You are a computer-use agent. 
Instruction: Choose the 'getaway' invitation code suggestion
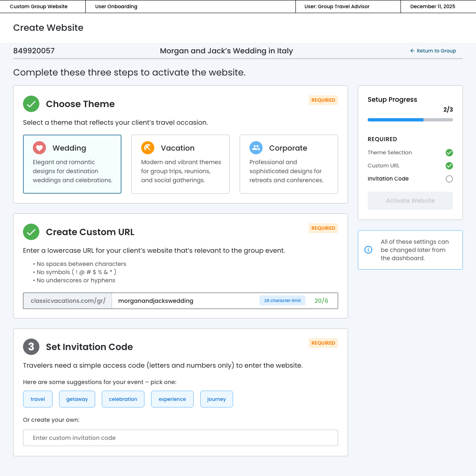click(x=77, y=399)
